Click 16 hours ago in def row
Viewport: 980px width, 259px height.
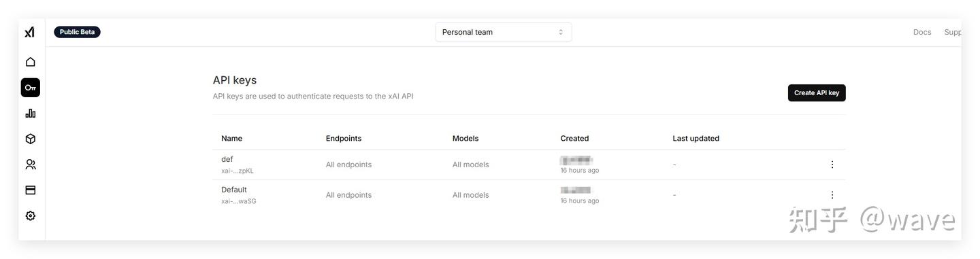click(580, 171)
